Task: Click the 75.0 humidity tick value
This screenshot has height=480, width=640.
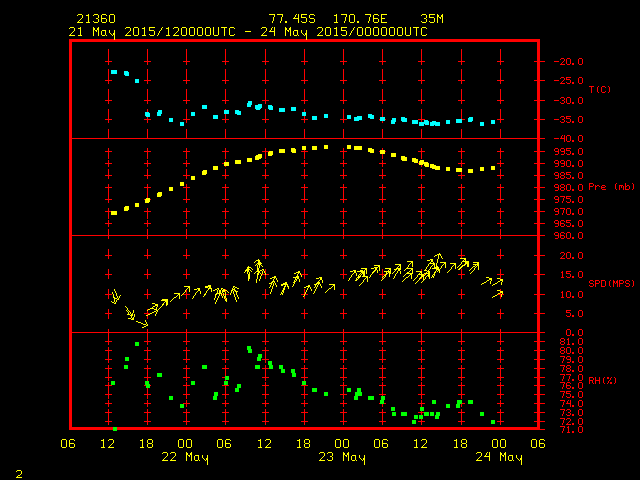Action: point(571,395)
